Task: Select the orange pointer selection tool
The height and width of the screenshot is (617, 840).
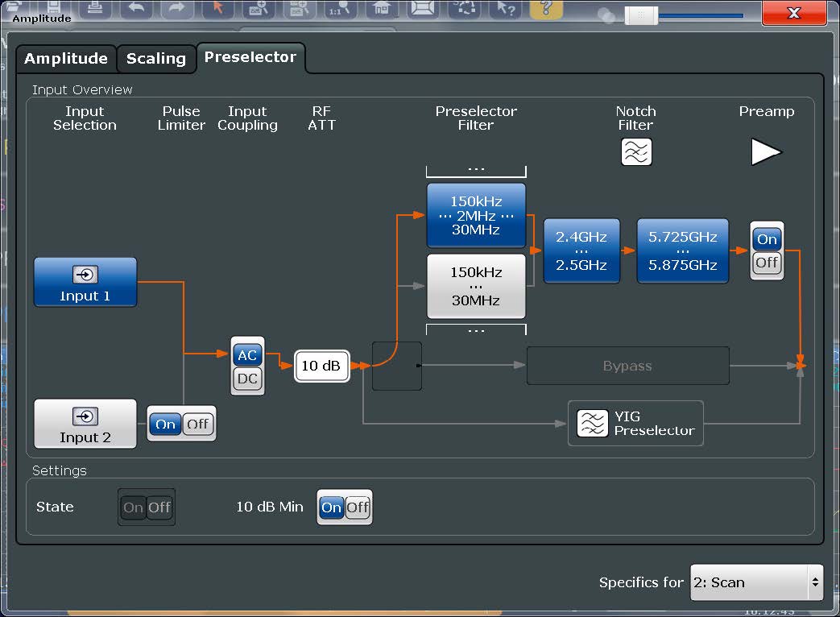Action: tap(217, 9)
